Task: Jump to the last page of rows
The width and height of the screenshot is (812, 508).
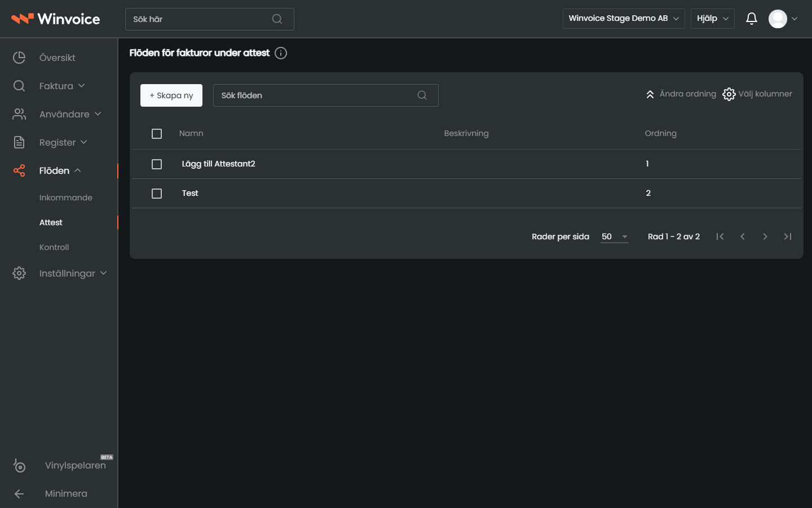Action: pos(788,237)
